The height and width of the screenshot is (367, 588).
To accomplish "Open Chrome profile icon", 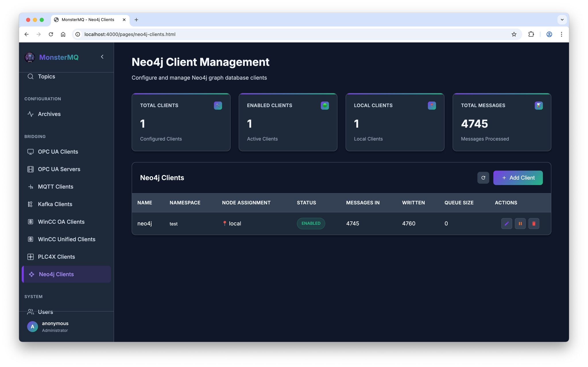I will point(549,34).
